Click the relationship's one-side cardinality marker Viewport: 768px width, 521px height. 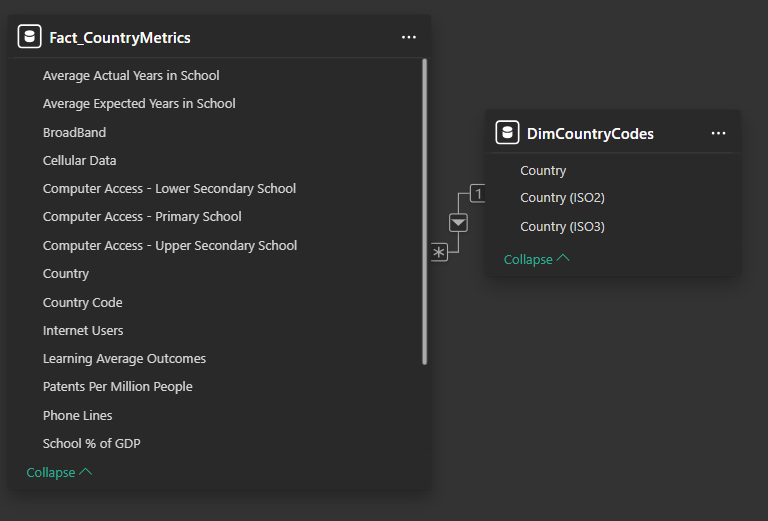pos(478,194)
